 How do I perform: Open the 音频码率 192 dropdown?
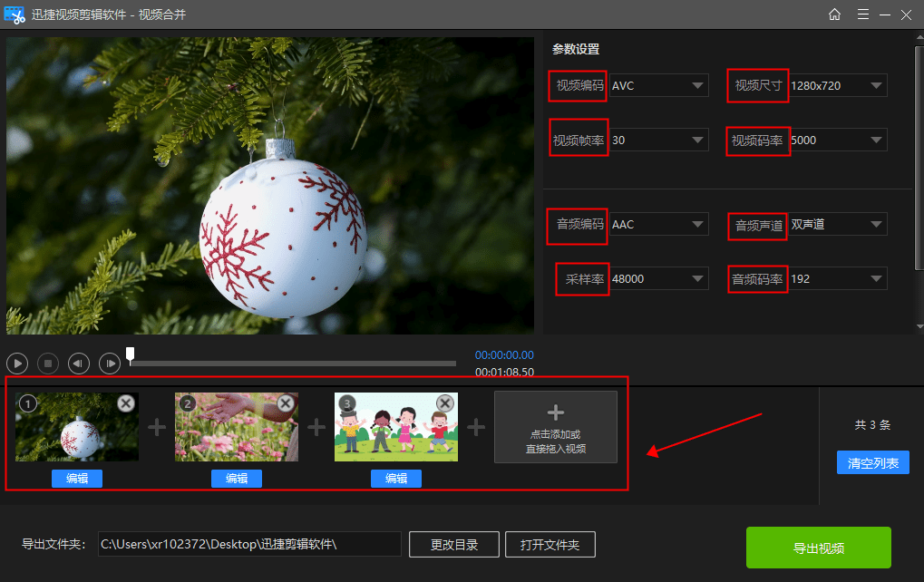(838, 278)
